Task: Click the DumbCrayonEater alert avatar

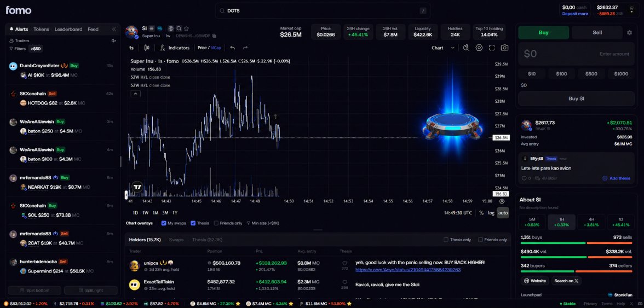Action: click(13, 66)
